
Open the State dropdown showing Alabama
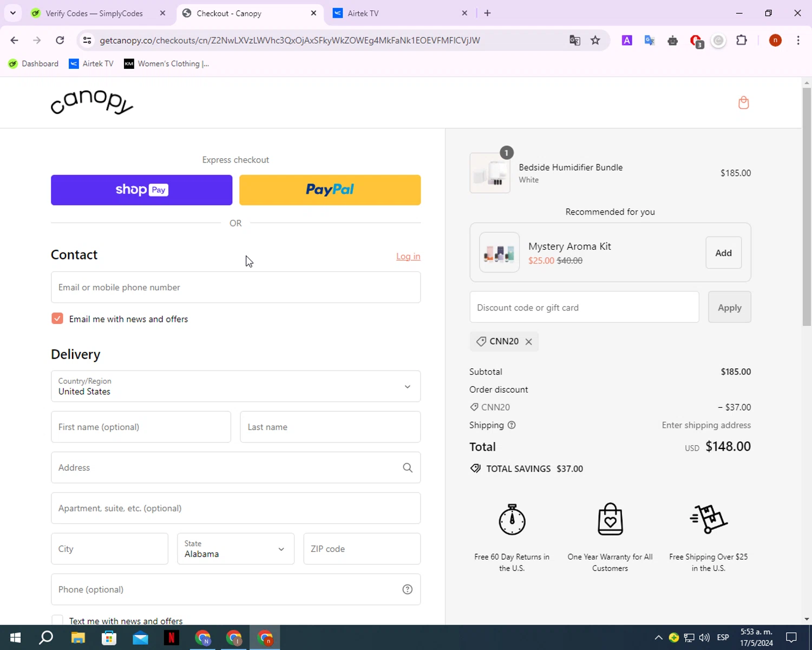(x=235, y=549)
